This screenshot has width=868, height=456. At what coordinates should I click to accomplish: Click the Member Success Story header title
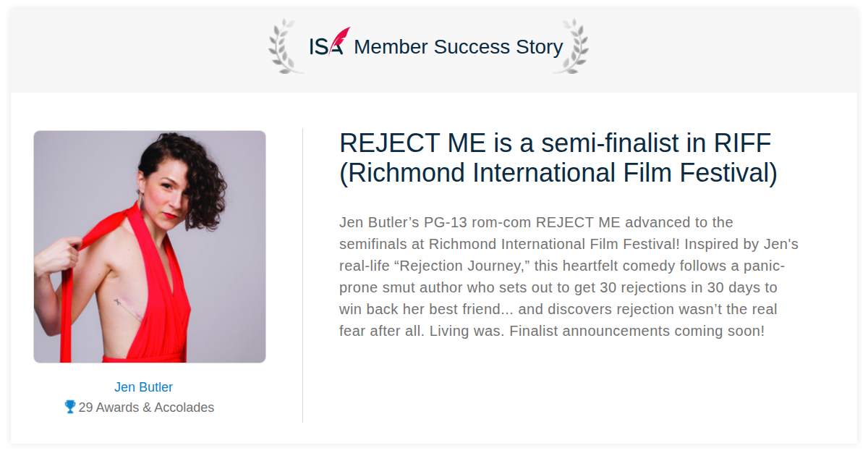[459, 47]
